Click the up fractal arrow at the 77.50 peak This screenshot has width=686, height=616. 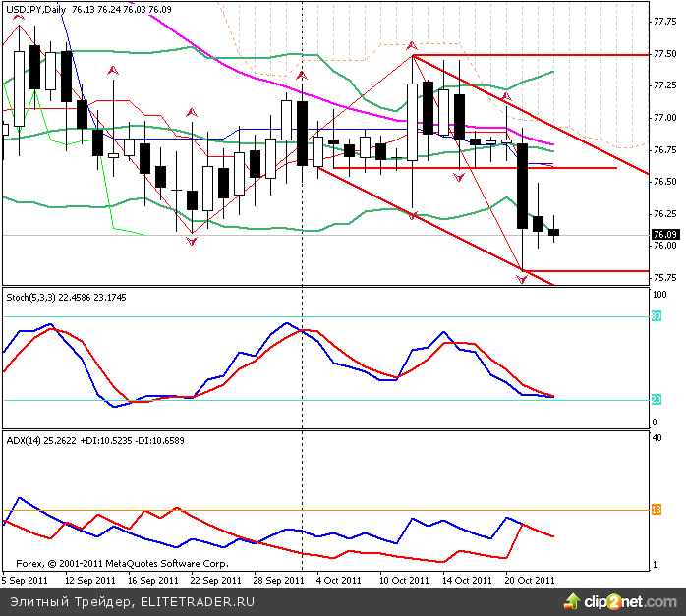[412, 45]
